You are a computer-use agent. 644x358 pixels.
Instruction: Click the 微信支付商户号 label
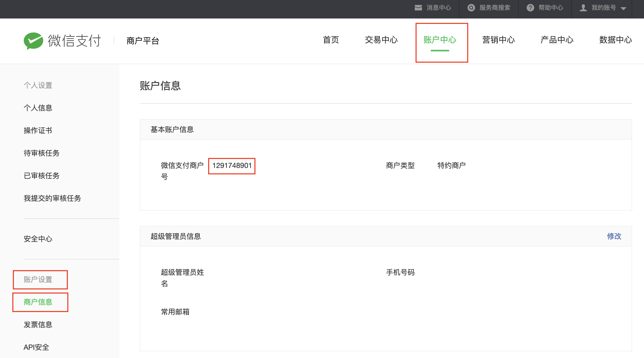(182, 171)
